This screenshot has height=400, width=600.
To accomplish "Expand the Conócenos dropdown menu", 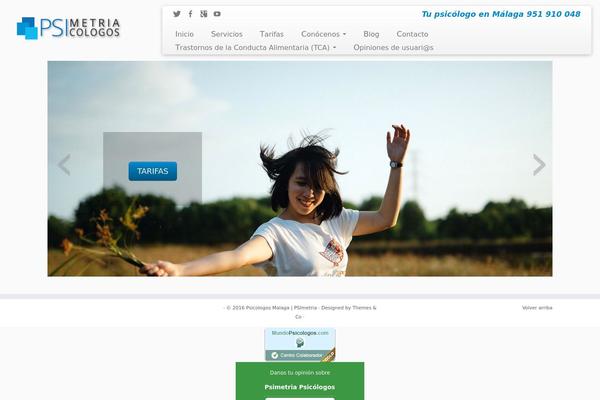I will 323,34.
